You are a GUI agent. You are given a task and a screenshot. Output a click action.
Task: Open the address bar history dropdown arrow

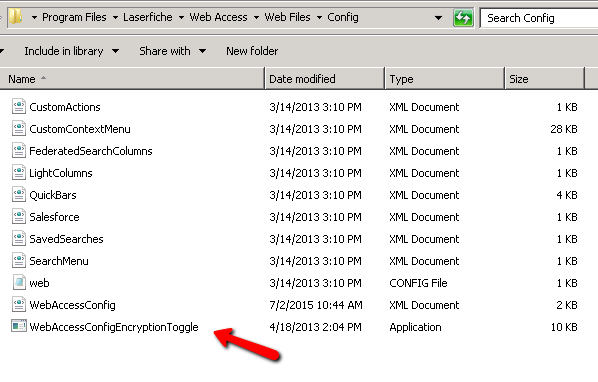(438, 18)
